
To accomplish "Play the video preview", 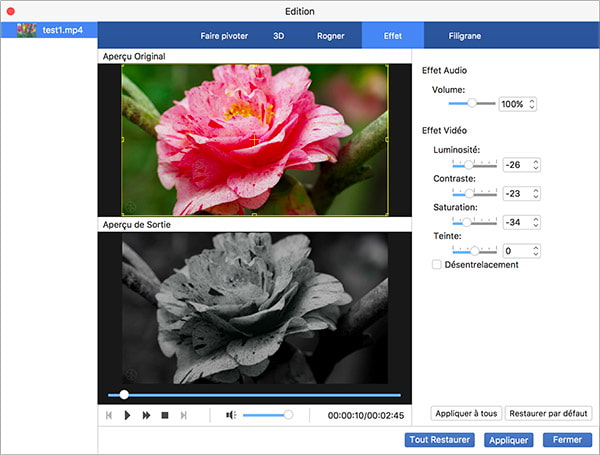I will tap(127, 415).
